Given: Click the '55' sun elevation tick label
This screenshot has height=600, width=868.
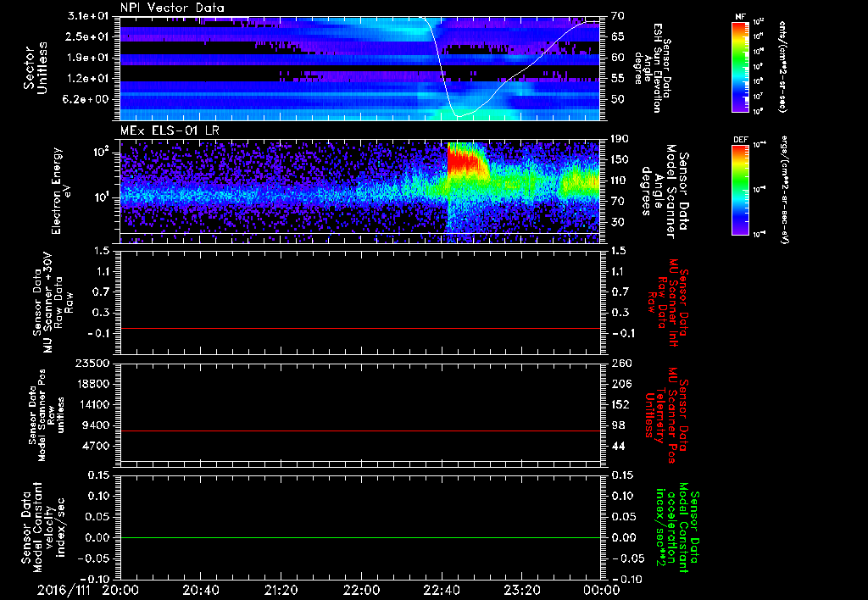Looking at the screenshot, I should 618,79.
